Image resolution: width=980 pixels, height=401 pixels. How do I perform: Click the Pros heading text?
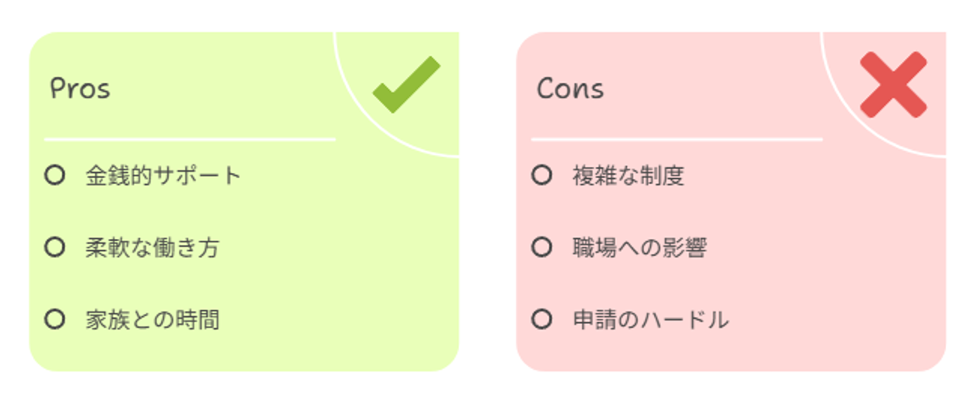click(x=80, y=89)
